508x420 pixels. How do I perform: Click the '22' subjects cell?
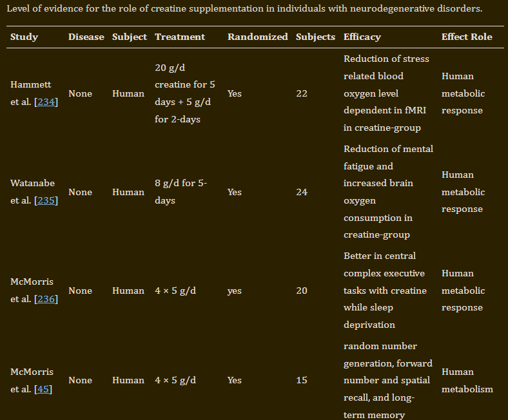pos(302,93)
